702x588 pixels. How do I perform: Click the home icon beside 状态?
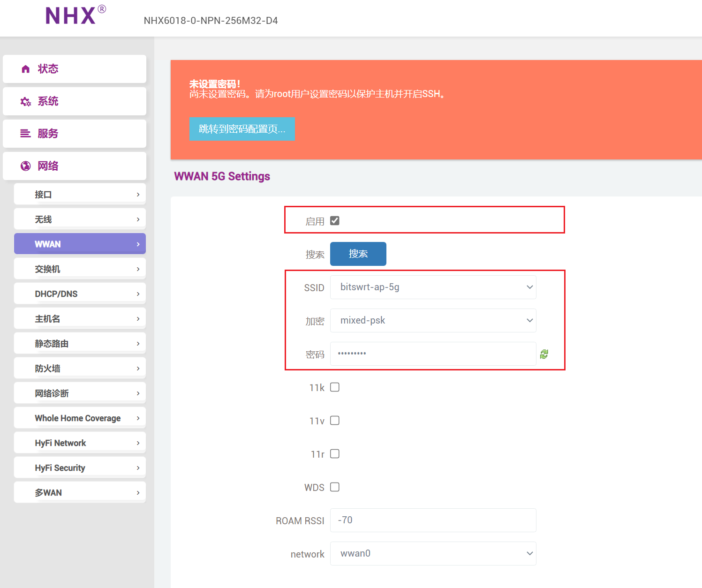[x=26, y=69]
